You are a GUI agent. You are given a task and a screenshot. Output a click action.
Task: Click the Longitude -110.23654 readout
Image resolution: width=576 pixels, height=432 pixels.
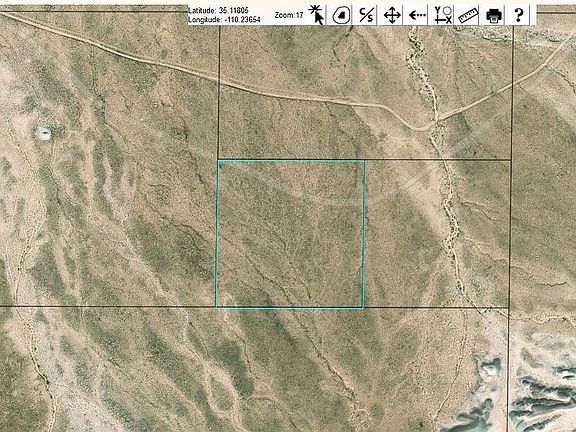tap(224, 20)
